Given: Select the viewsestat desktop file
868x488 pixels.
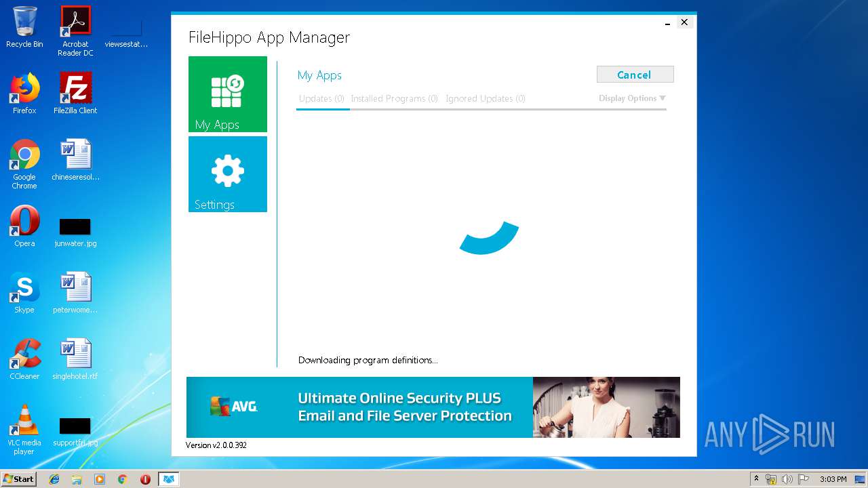Looking at the screenshot, I should coord(126,31).
